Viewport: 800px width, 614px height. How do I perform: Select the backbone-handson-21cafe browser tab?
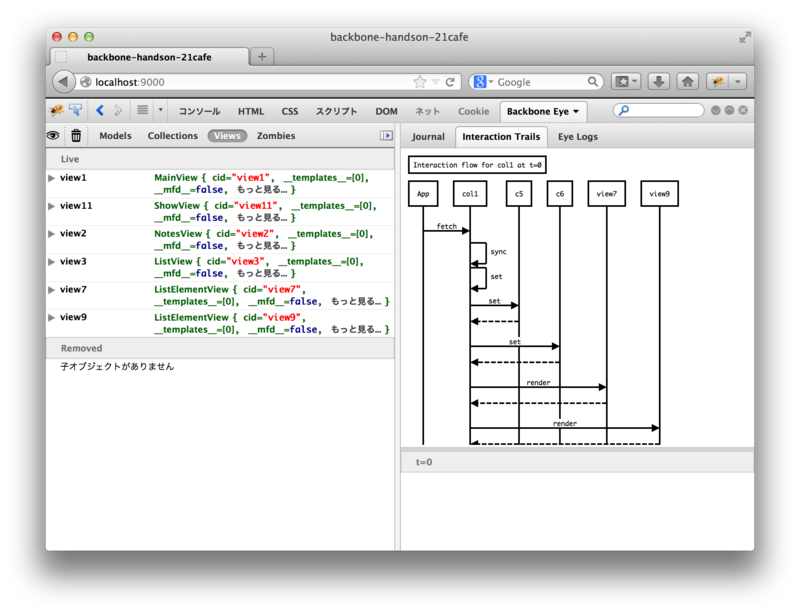(x=149, y=57)
